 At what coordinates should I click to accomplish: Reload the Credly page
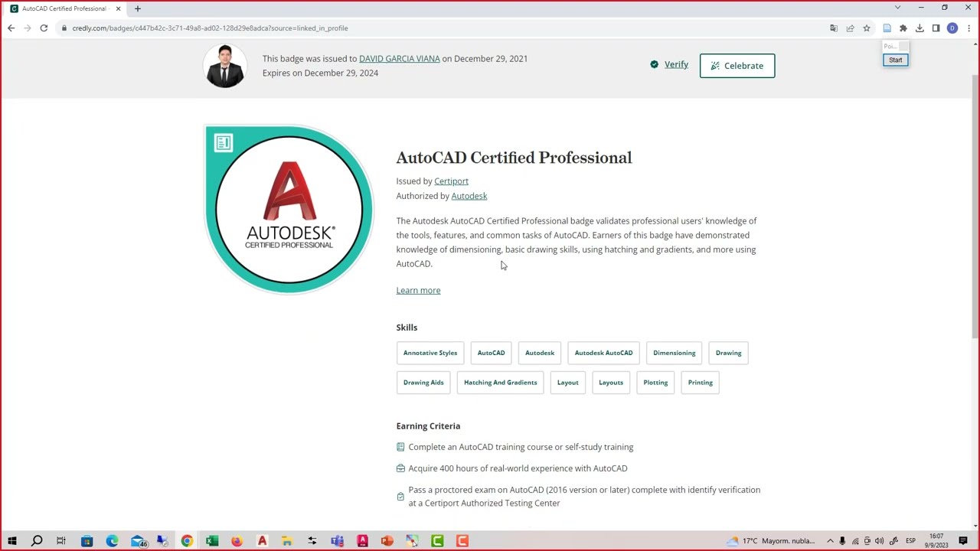[44, 28]
